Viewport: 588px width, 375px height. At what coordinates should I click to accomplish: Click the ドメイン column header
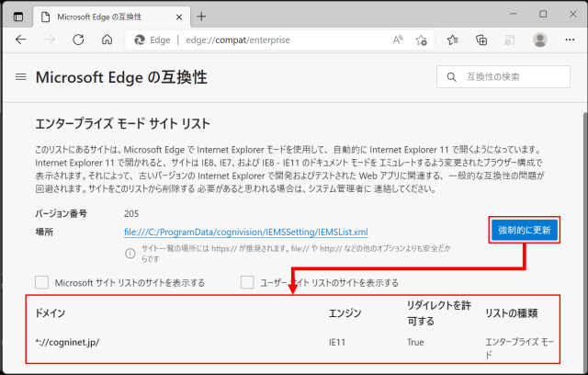click(50, 313)
